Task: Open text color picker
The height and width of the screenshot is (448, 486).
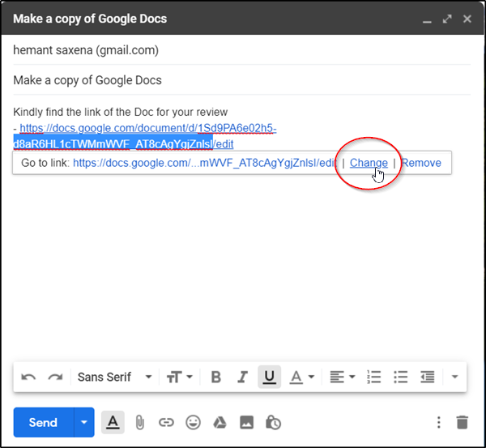Action: tap(302, 377)
